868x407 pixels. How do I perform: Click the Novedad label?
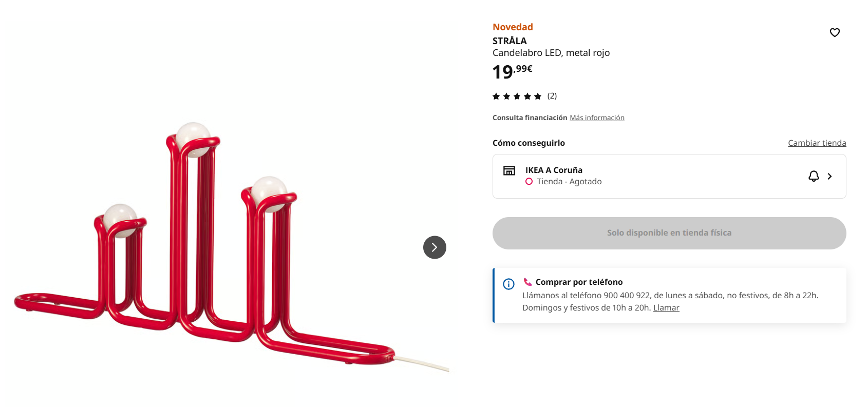click(x=513, y=27)
